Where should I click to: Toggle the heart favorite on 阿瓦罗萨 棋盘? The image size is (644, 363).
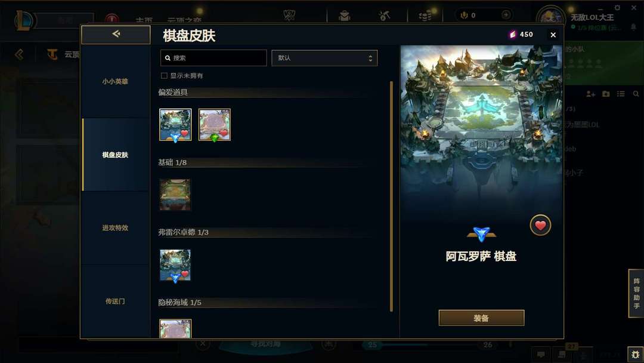pyautogui.click(x=540, y=225)
